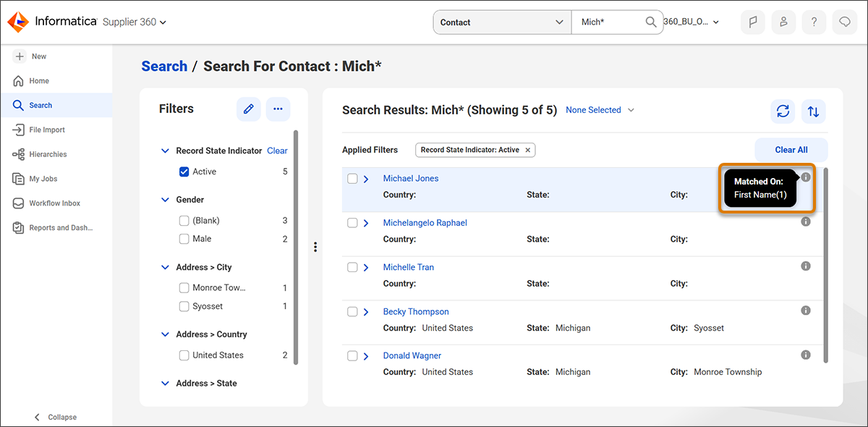Open the help question mark icon

click(x=814, y=22)
